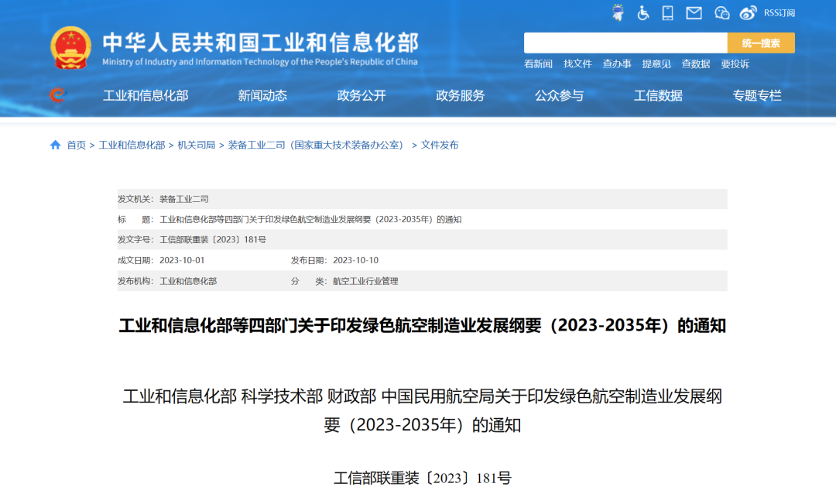This screenshot has height=504, width=836.
Task: Click the title row text in metadata table
Action: tap(310, 219)
